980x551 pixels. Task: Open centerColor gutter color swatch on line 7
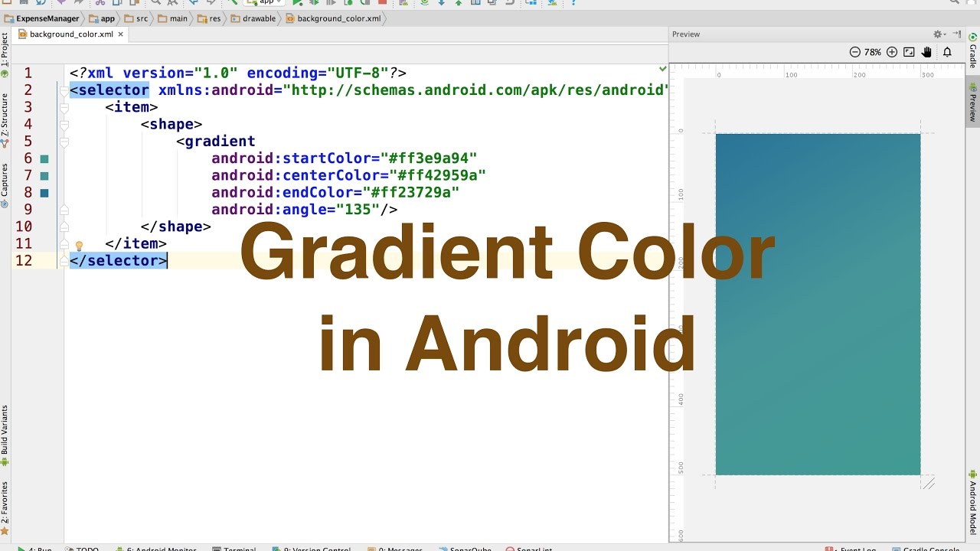coord(44,176)
